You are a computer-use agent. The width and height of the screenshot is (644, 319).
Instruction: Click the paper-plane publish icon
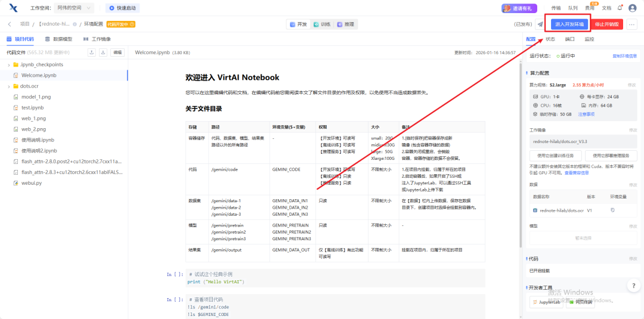point(540,24)
